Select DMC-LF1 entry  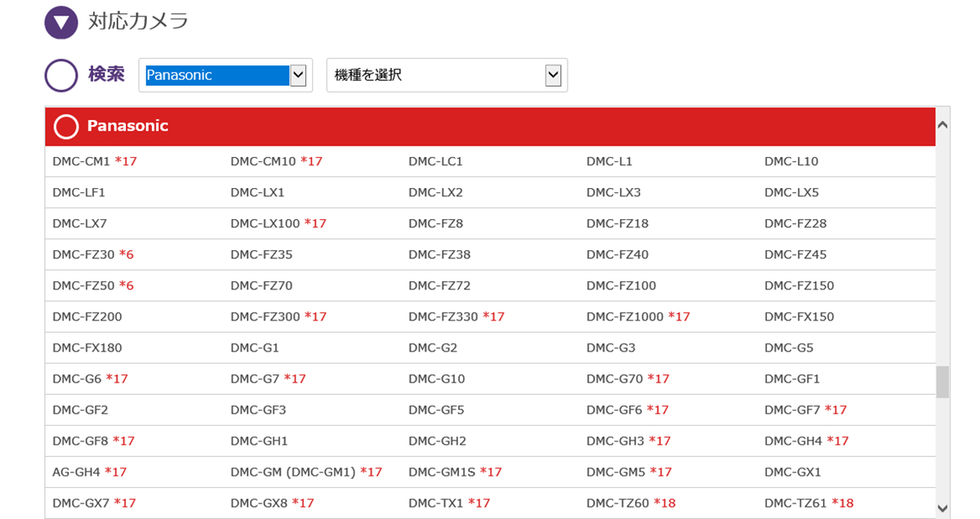tap(79, 193)
